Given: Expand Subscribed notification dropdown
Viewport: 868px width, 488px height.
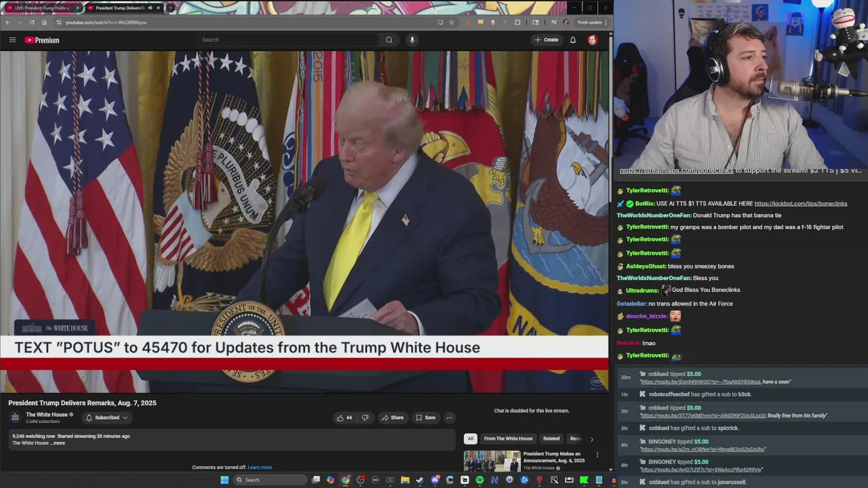Looking at the screenshot, I should (x=106, y=418).
